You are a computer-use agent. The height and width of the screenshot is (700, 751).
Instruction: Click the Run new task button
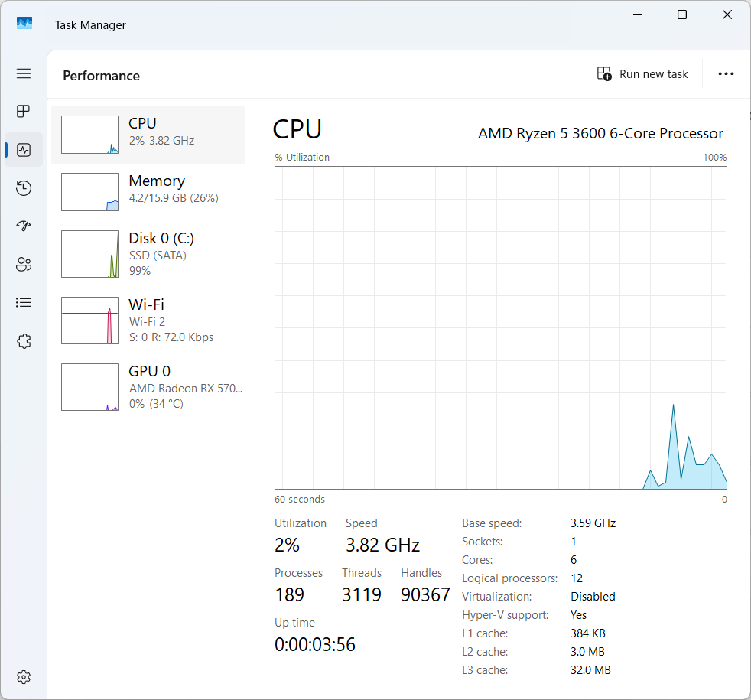pyautogui.click(x=642, y=74)
